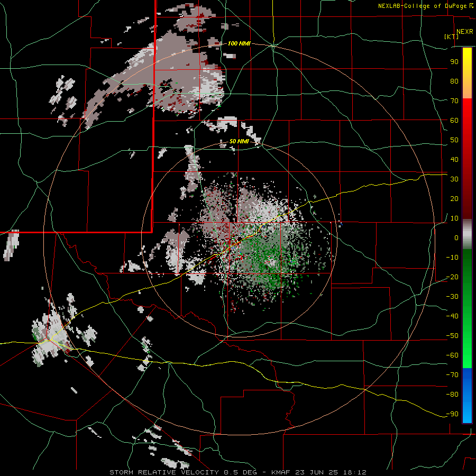Click the -10 value on the velocity scale
Image resolution: width=476 pixels, height=476 pixels.
[452, 258]
